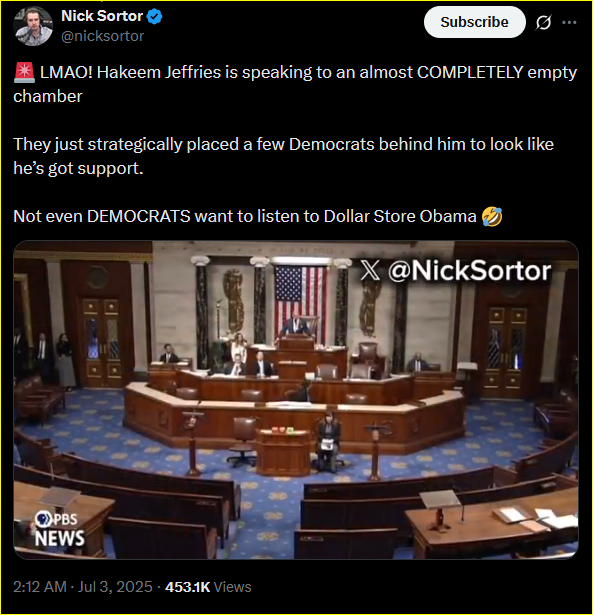Click the PBS News logo overlay
The height and width of the screenshot is (615, 593).
point(59,529)
